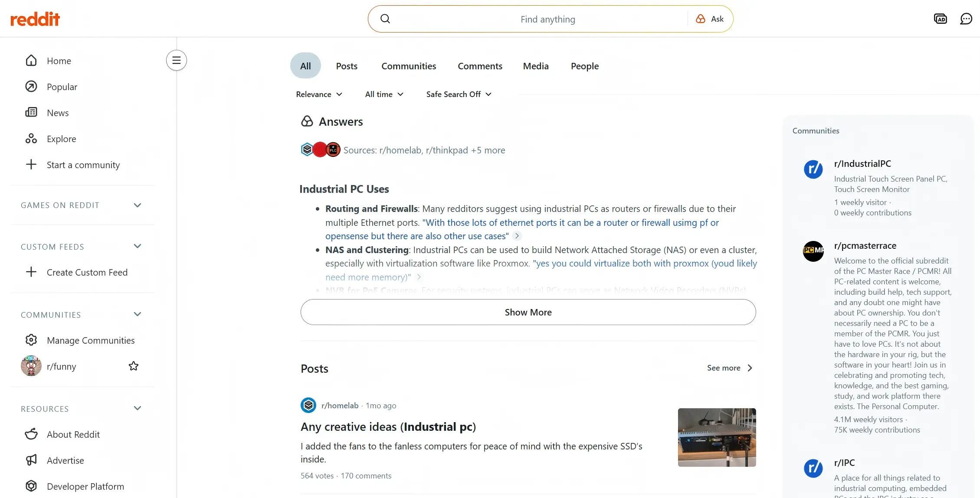
Task: Switch to the Media tab
Action: coord(536,66)
